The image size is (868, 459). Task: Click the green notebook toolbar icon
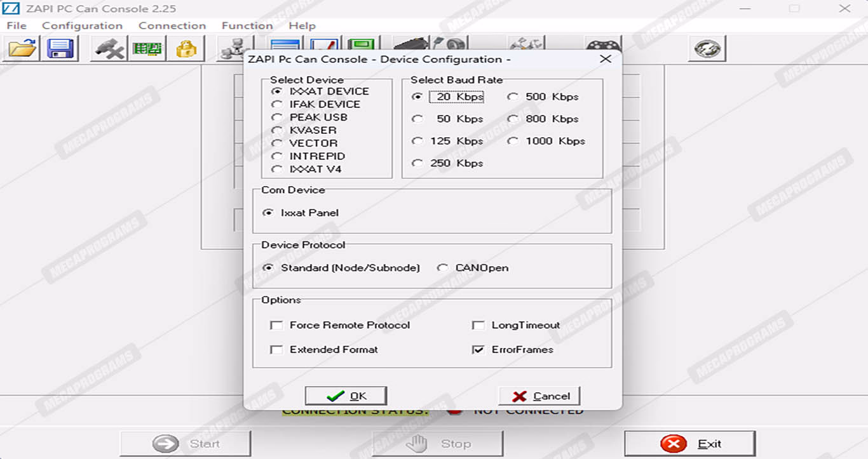coord(363,43)
